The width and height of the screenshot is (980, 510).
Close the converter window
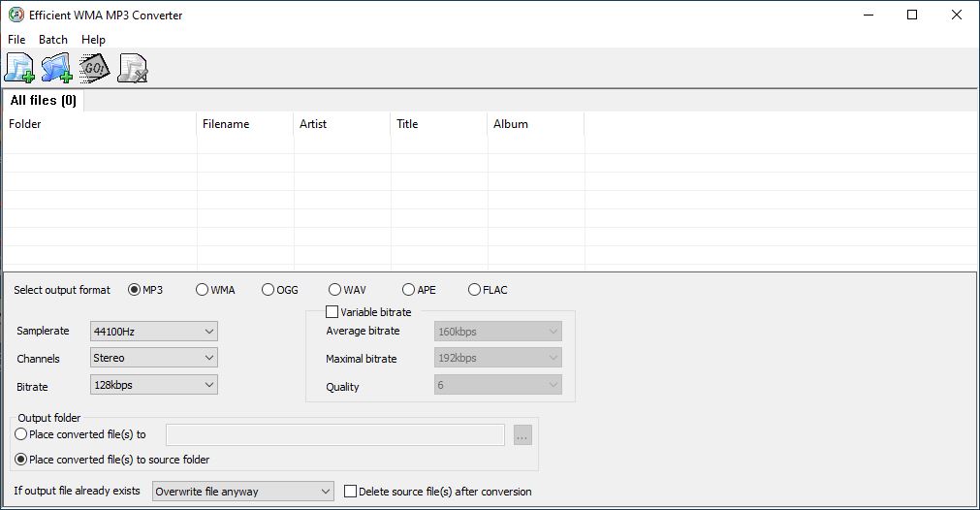956,15
